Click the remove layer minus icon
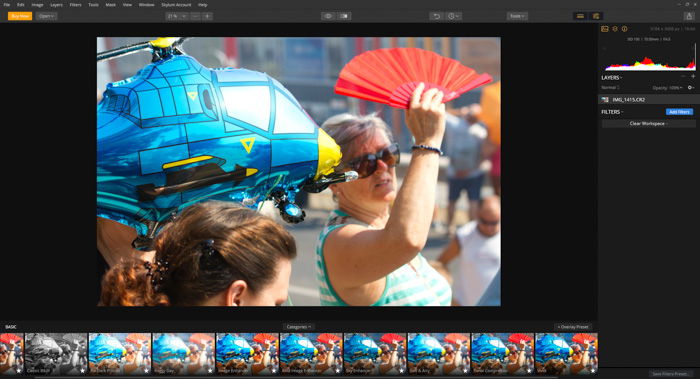This screenshot has width=700, height=379. [x=683, y=77]
